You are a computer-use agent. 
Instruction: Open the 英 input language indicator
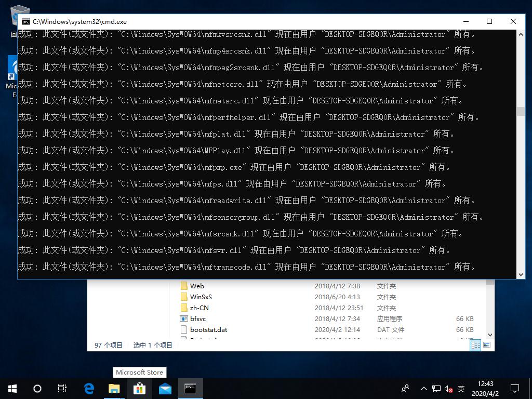coord(460,388)
